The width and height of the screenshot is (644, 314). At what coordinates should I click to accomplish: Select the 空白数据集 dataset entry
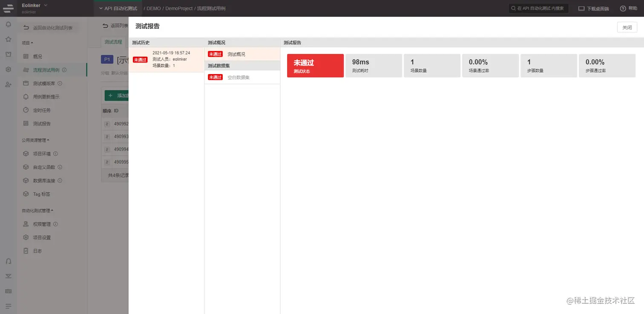242,77
